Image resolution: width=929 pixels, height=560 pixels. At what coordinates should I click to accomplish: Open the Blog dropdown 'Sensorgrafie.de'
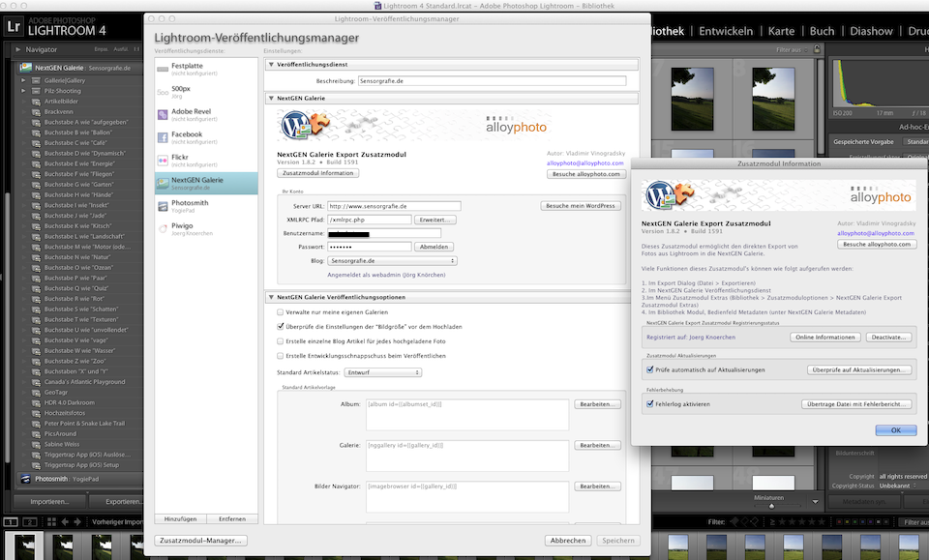(x=392, y=260)
